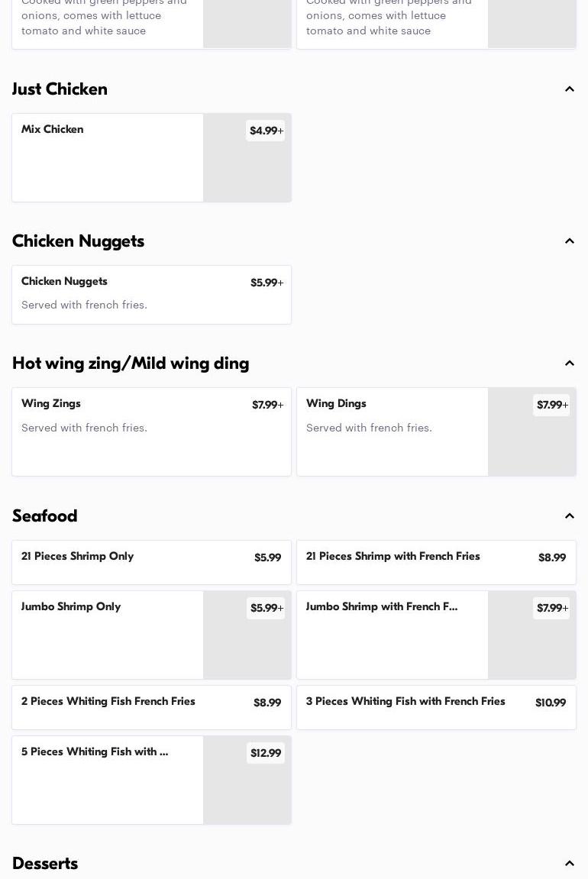The image size is (588, 879).
Task: Select Chicken Nuggets with french fries
Action: (x=151, y=294)
